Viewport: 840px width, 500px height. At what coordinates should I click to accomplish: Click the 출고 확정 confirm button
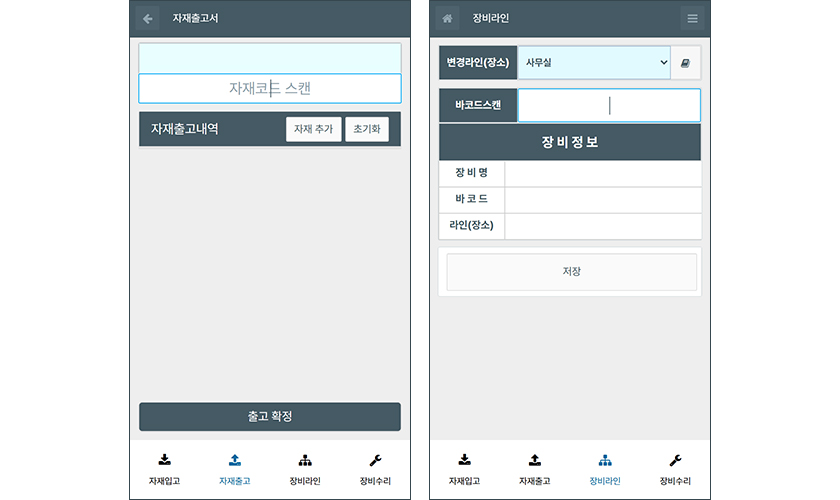tap(270, 416)
